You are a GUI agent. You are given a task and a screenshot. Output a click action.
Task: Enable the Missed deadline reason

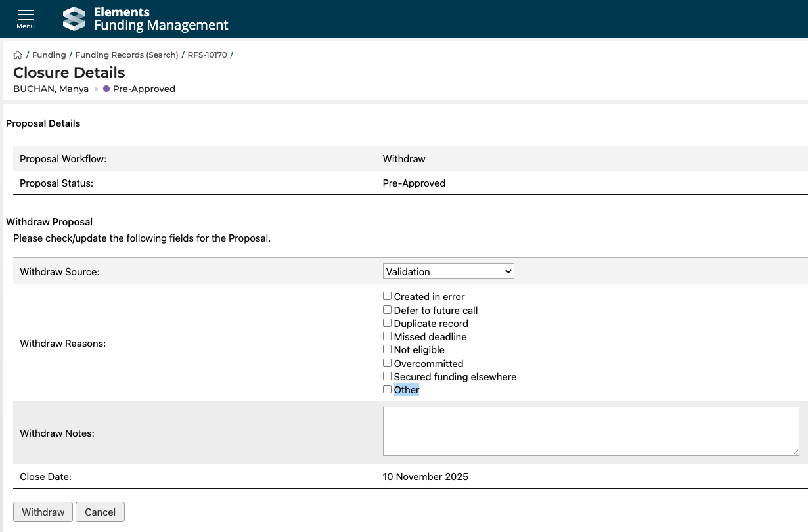(387, 336)
